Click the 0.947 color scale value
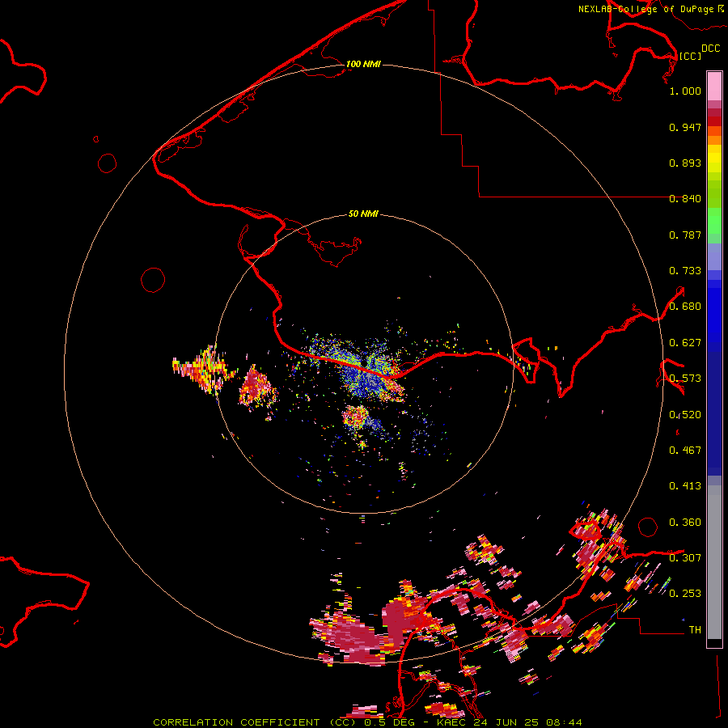The width and height of the screenshot is (728, 728). (685, 127)
